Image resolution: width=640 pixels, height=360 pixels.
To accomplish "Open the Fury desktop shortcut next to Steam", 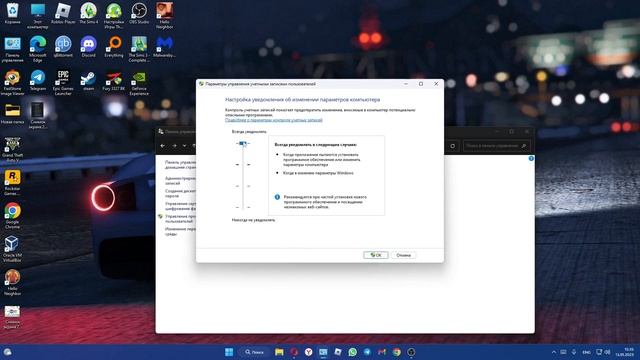I will tap(113, 80).
